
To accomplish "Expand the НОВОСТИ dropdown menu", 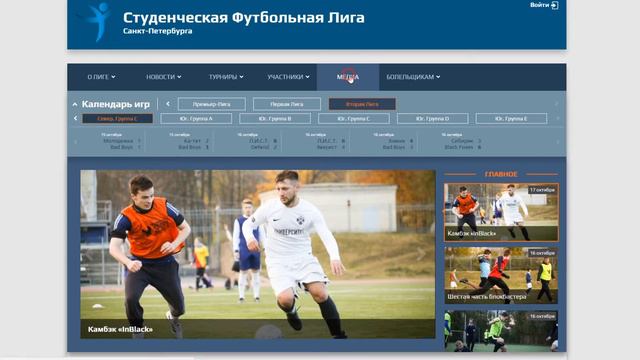I will pyautogui.click(x=164, y=77).
